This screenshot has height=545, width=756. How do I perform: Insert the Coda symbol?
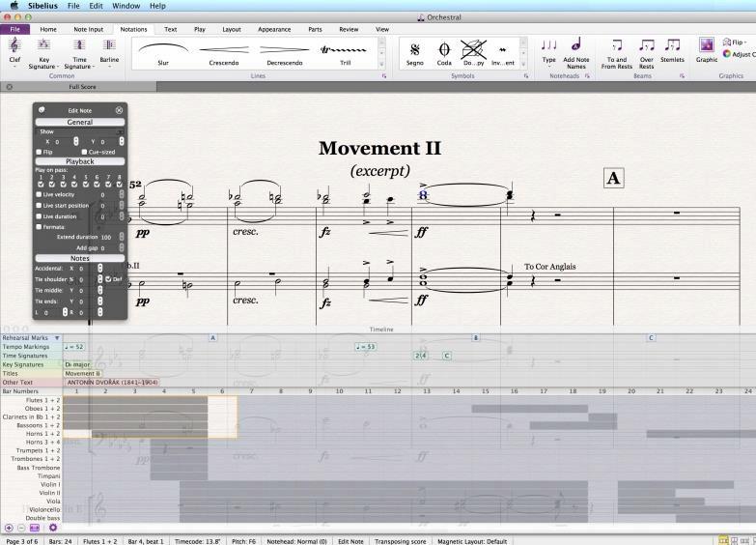444,53
